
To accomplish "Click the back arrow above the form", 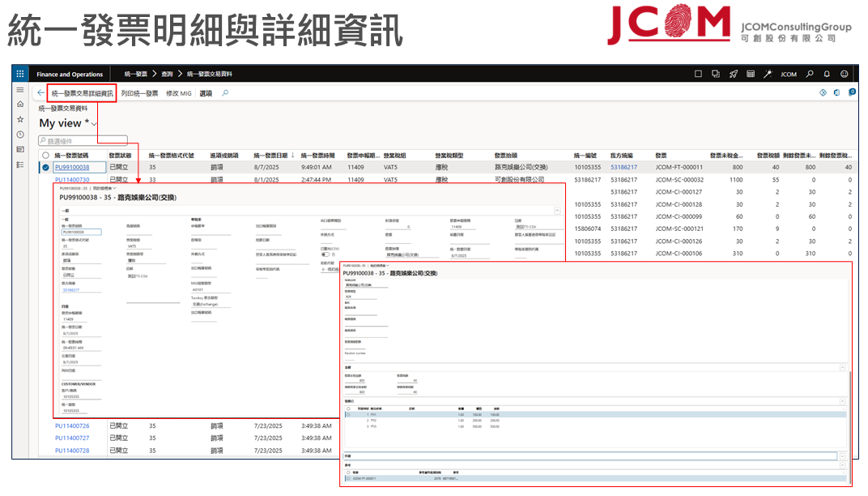I will pos(40,93).
